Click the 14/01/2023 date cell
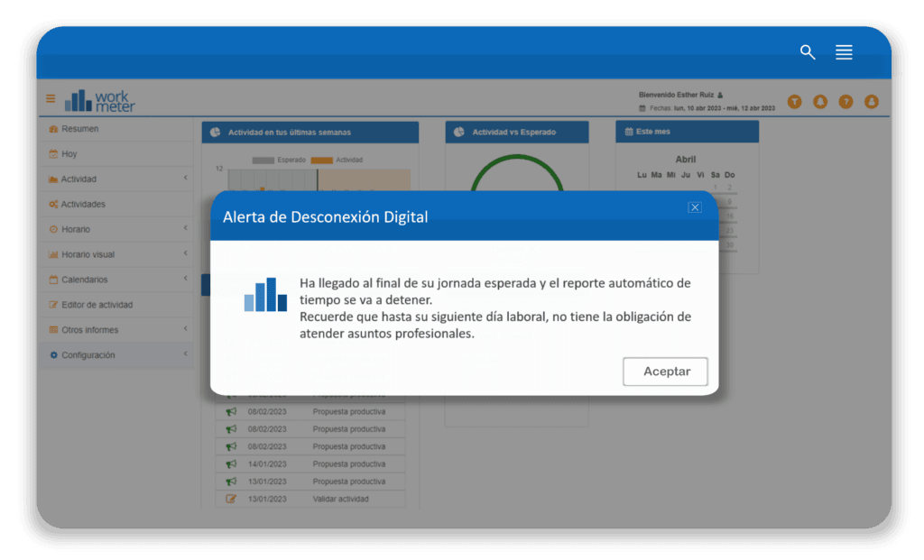924x560 pixels. (x=267, y=464)
